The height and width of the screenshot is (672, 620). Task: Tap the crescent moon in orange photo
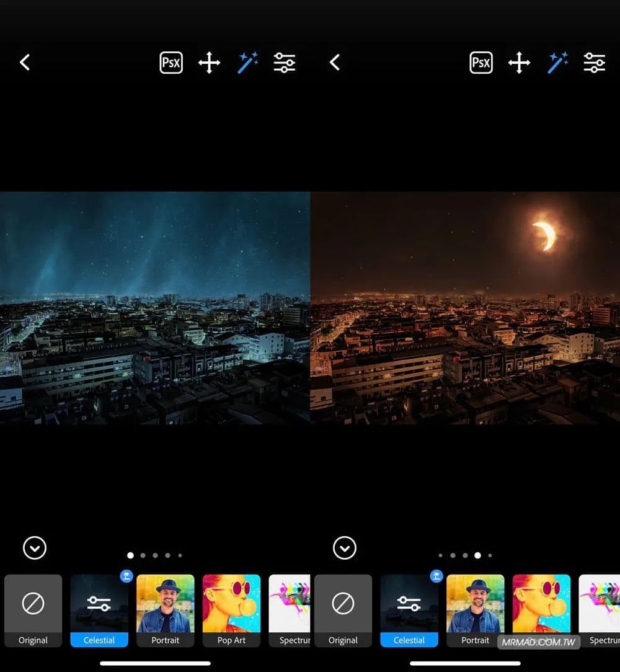tap(544, 236)
